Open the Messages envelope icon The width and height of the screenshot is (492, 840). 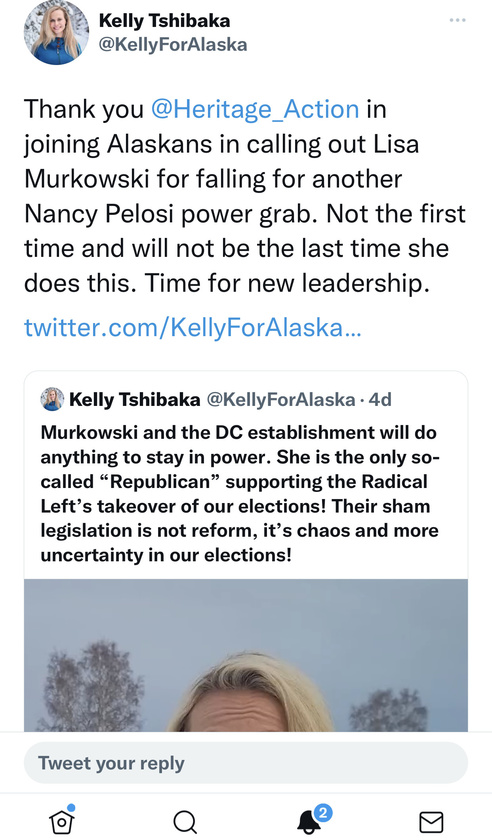431,821
